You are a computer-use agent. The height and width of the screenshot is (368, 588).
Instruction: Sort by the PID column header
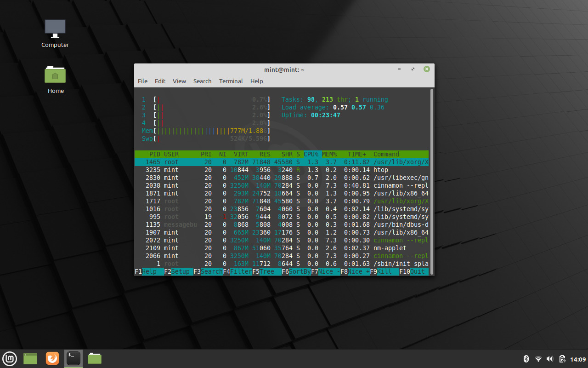[155, 154]
